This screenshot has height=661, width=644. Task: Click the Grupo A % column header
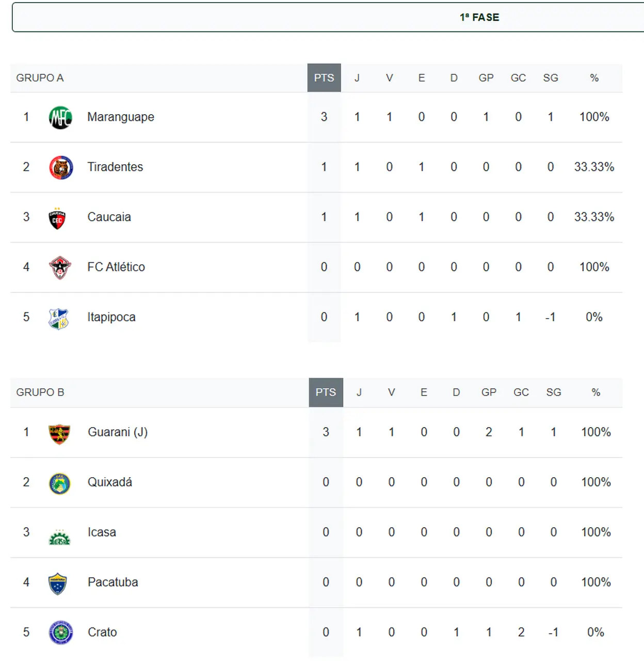594,78
